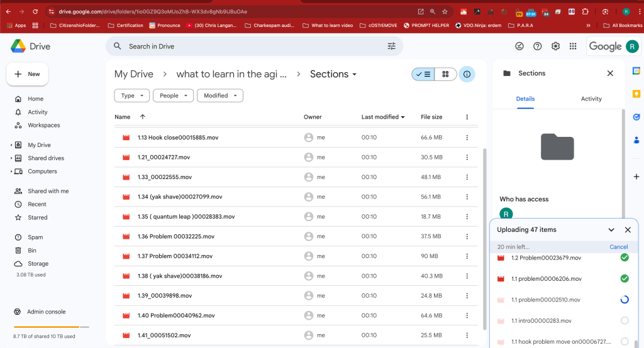This screenshot has width=644, height=348.
Task: Click in the Search in Drive field
Action: (x=254, y=46)
